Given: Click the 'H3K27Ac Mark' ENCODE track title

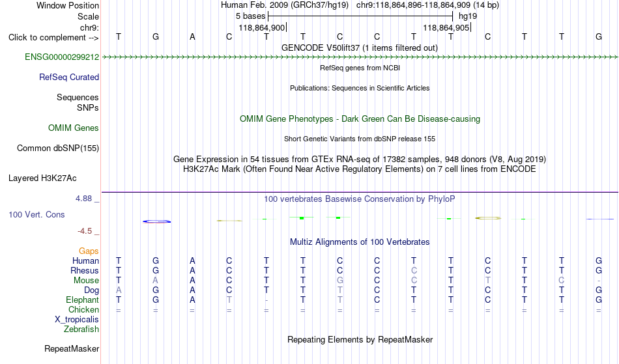Looking at the screenshot, I should 360,169.
